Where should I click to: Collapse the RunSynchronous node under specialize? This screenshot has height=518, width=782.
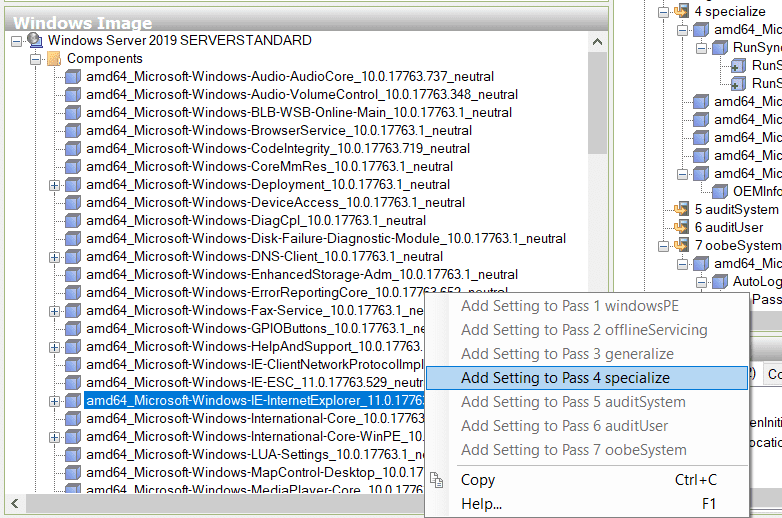click(701, 47)
